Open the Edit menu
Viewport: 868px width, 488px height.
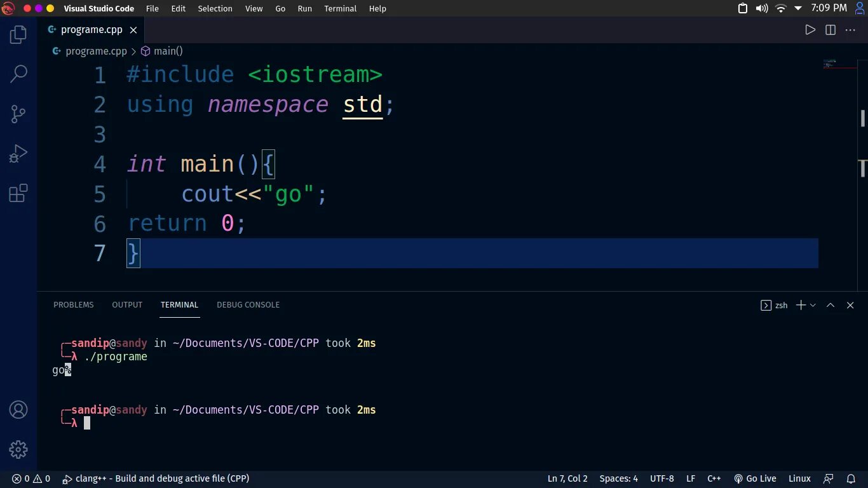[x=179, y=8]
